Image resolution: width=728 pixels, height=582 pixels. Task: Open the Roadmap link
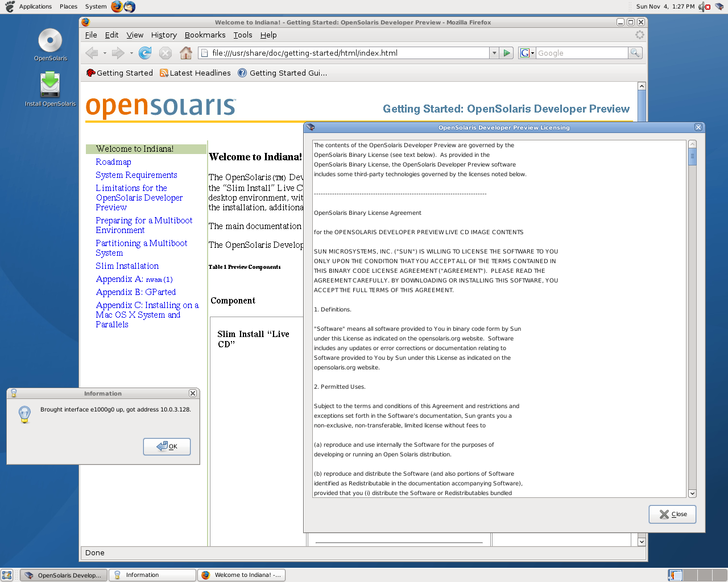pyautogui.click(x=113, y=162)
